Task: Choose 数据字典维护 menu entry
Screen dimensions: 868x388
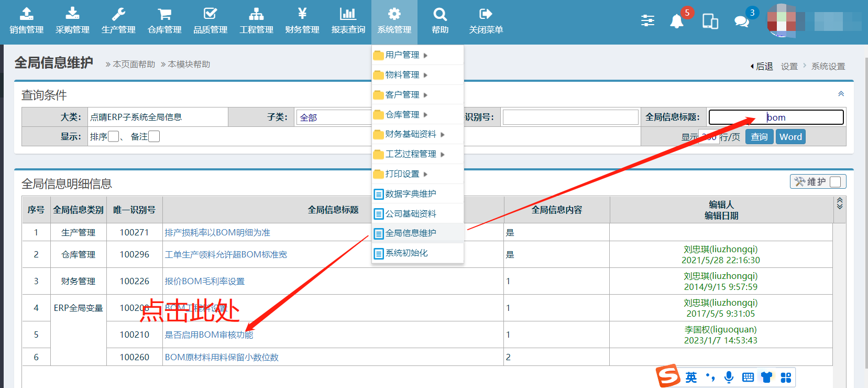Action: [x=411, y=194]
